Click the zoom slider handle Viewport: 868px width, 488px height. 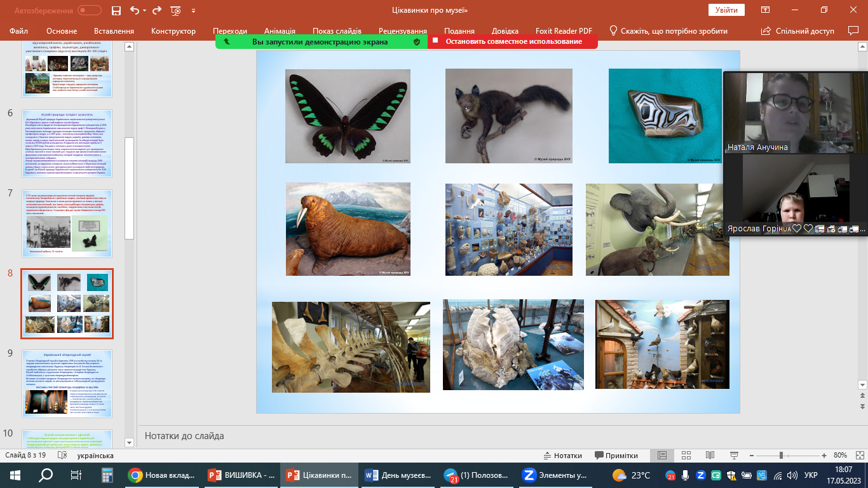click(781, 456)
